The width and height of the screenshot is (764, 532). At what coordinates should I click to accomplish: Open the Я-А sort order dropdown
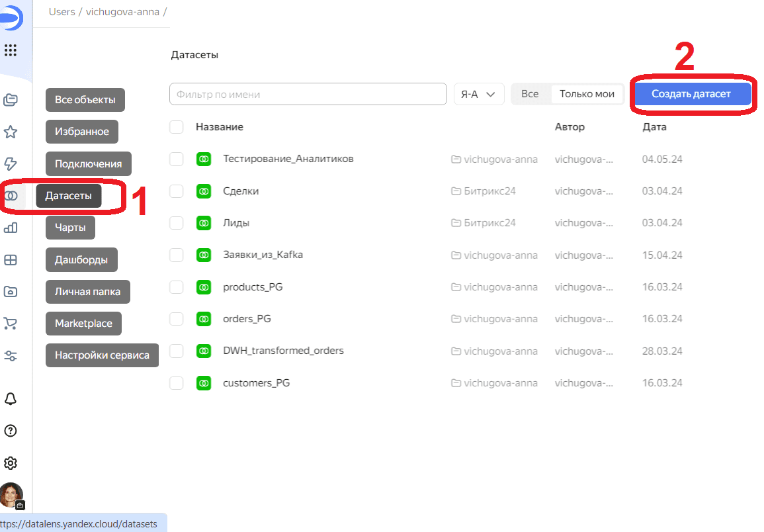coord(478,94)
